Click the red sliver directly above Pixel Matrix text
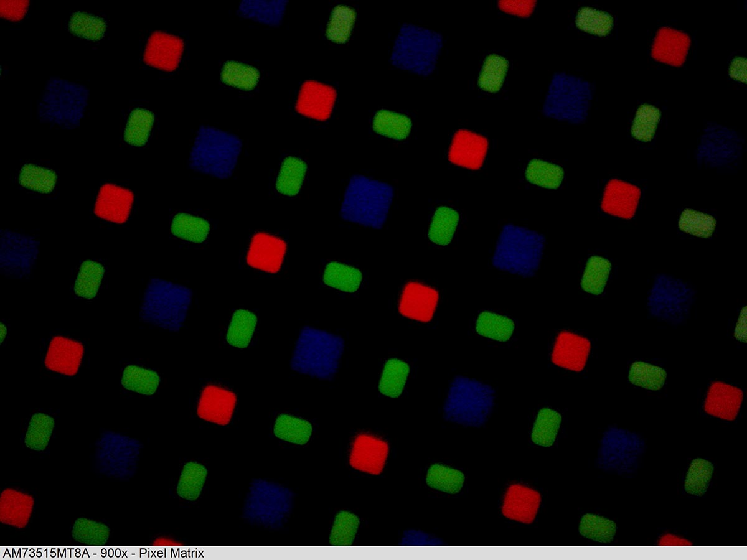The image size is (747, 560). 167,542
